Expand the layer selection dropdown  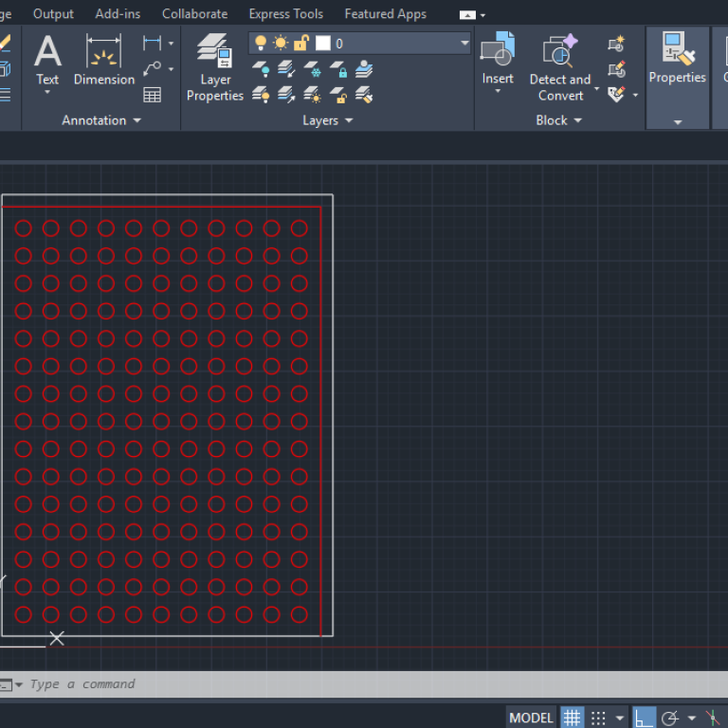coord(464,44)
